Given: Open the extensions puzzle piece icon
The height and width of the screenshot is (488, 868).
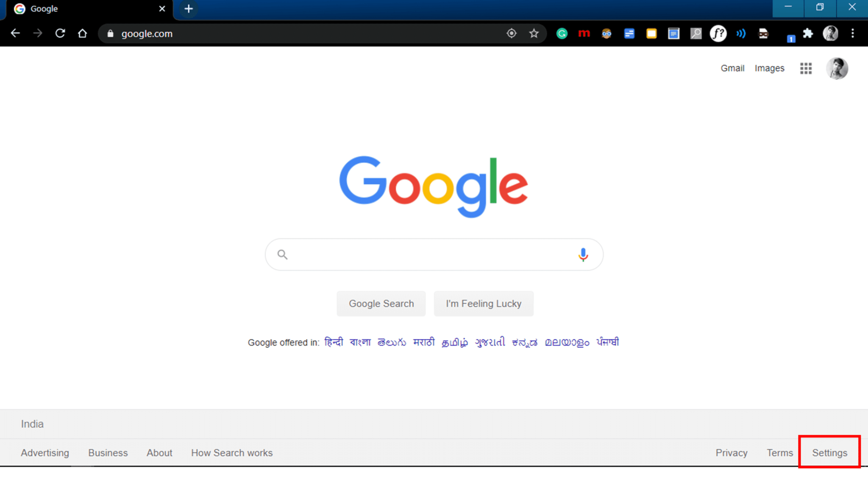Looking at the screenshot, I should pos(808,33).
